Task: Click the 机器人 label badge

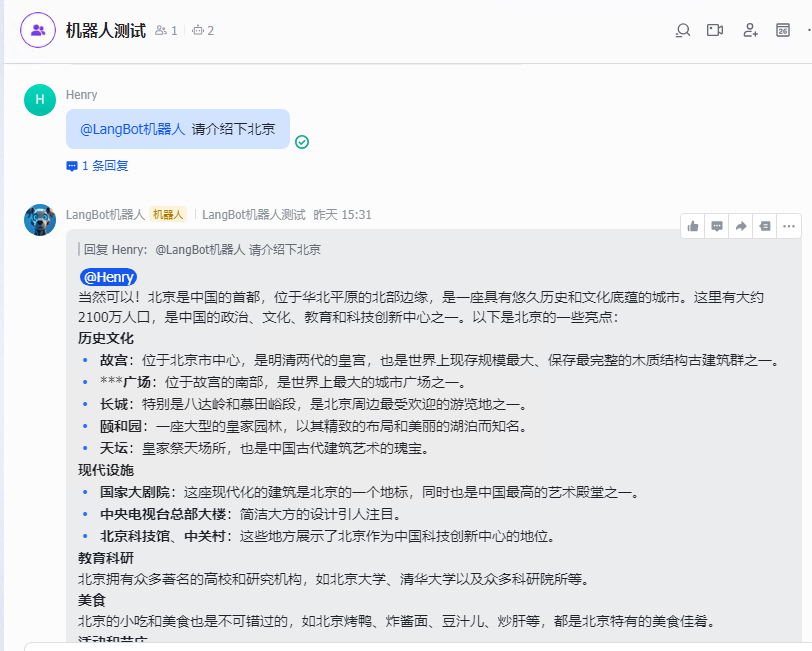Action: click(168, 214)
